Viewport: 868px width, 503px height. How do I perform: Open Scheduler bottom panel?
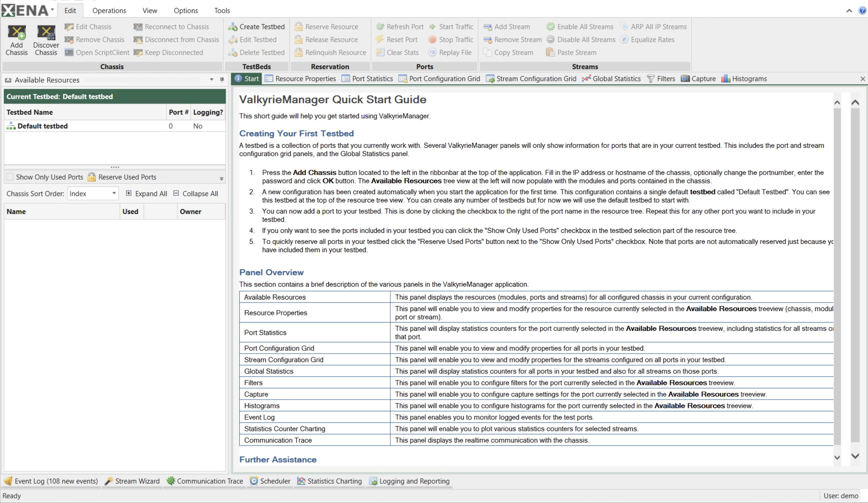tap(270, 481)
